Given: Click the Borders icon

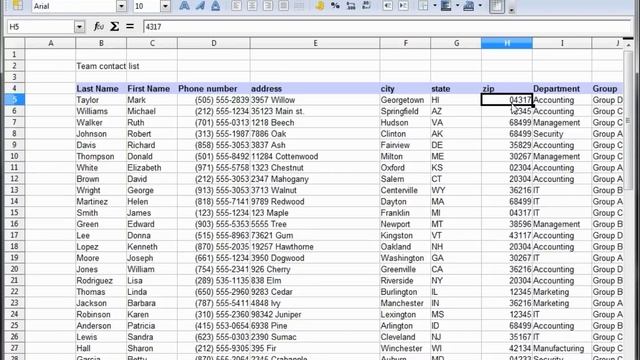Looking at the screenshot, I should click(x=423, y=6).
